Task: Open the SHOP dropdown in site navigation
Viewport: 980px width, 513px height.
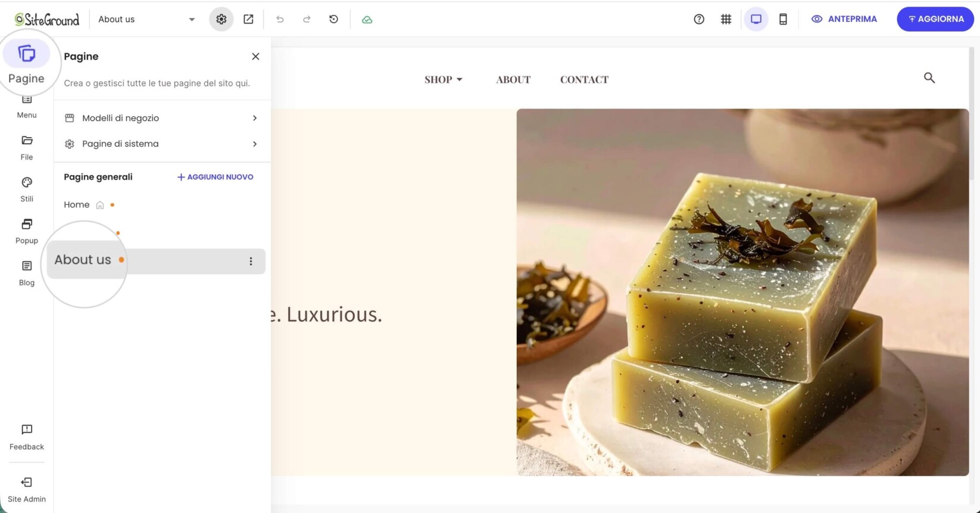Action: click(x=444, y=79)
